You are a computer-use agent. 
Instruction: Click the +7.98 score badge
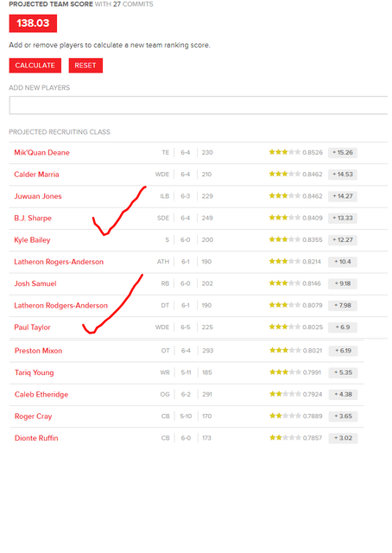tap(342, 306)
